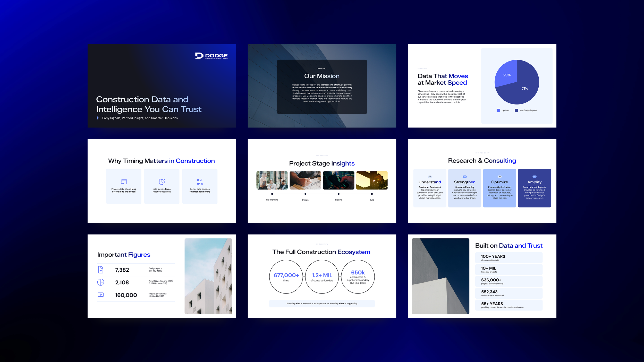Select the Design timeline dot
The image size is (644, 362).
(x=305, y=194)
